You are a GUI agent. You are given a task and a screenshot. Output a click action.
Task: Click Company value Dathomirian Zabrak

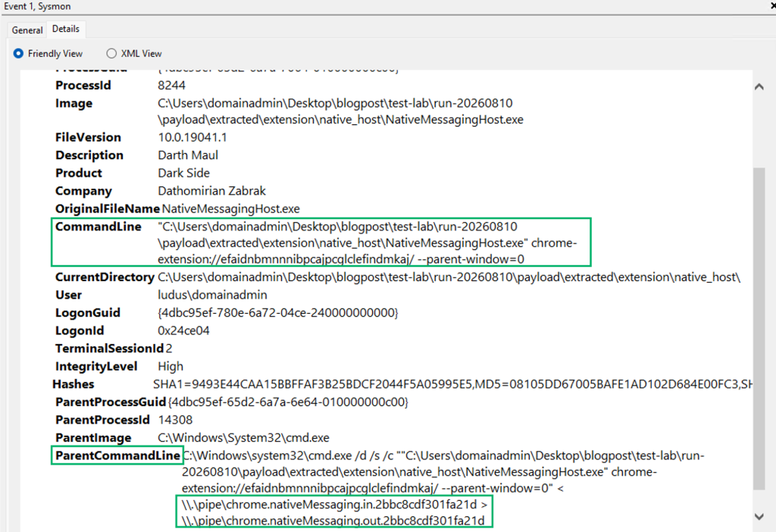[x=212, y=190]
